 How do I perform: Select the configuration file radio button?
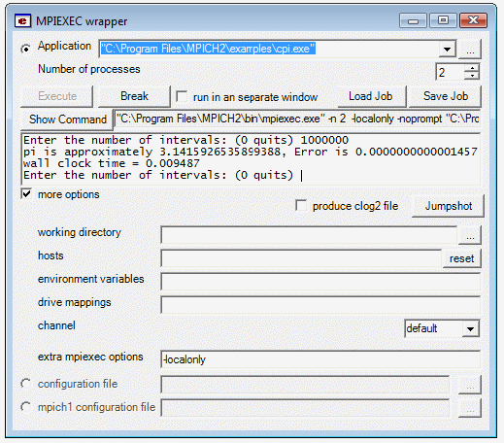click(25, 384)
